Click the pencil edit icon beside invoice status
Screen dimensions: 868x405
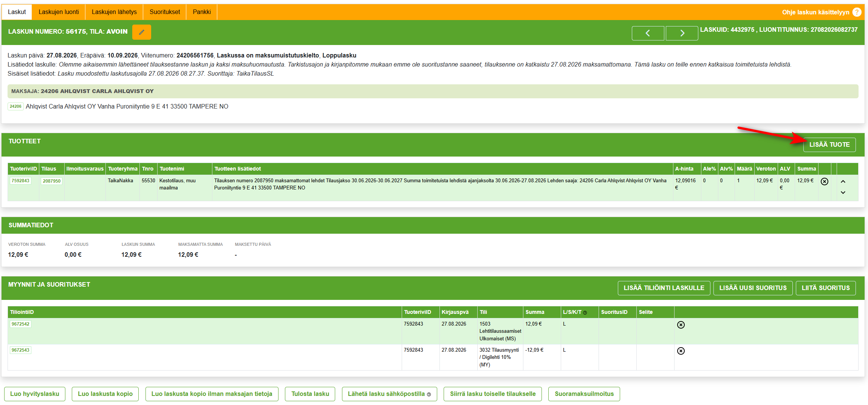tap(141, 32)
